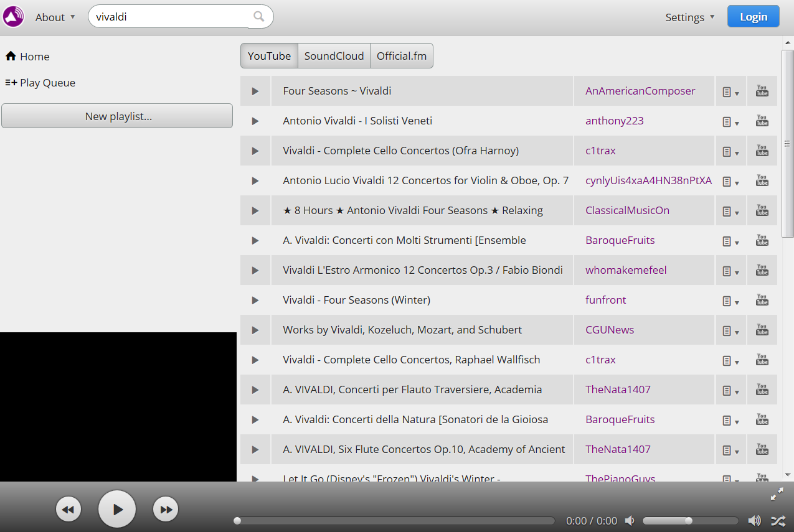The image size is (794, 532).
Task: Open YouTube icon for I Solisti Veneti row
Action: click(x=762, y=121)
